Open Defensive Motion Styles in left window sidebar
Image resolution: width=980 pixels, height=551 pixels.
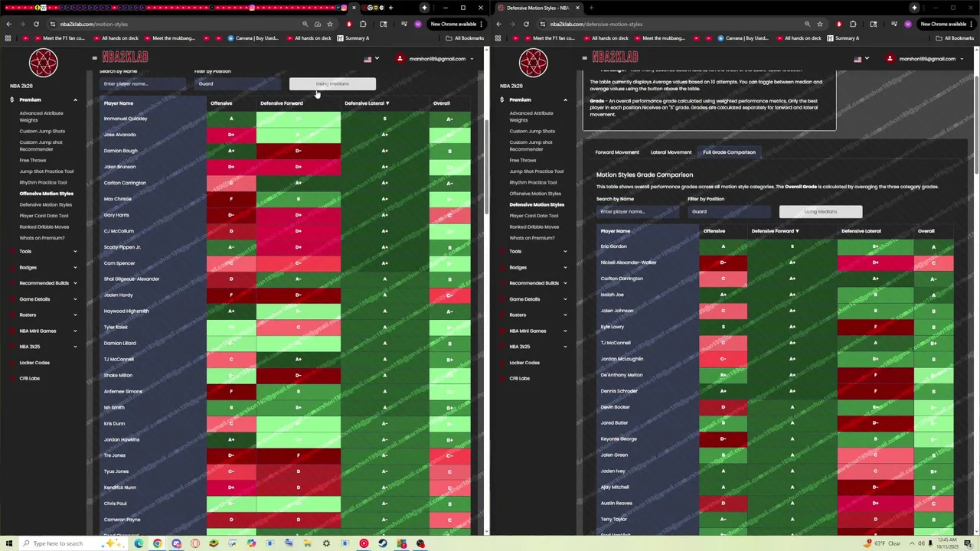coord(46,204)
